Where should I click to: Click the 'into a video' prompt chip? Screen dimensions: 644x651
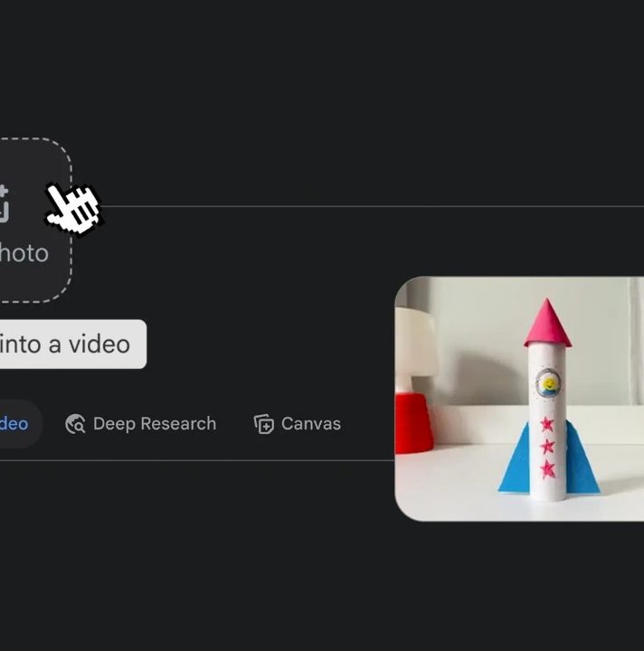(72, 344)
